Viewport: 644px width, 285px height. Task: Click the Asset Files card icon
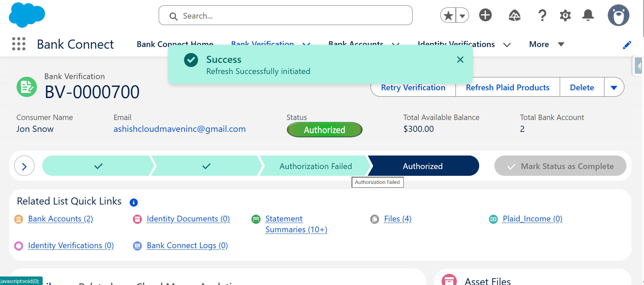[x=449, y=280]
